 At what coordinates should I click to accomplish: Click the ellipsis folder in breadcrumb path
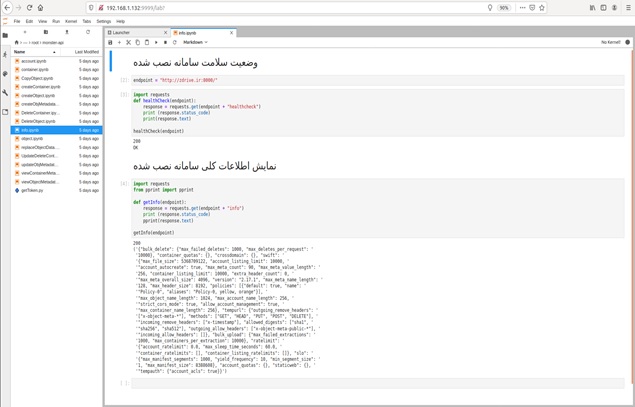click(25, 43)
